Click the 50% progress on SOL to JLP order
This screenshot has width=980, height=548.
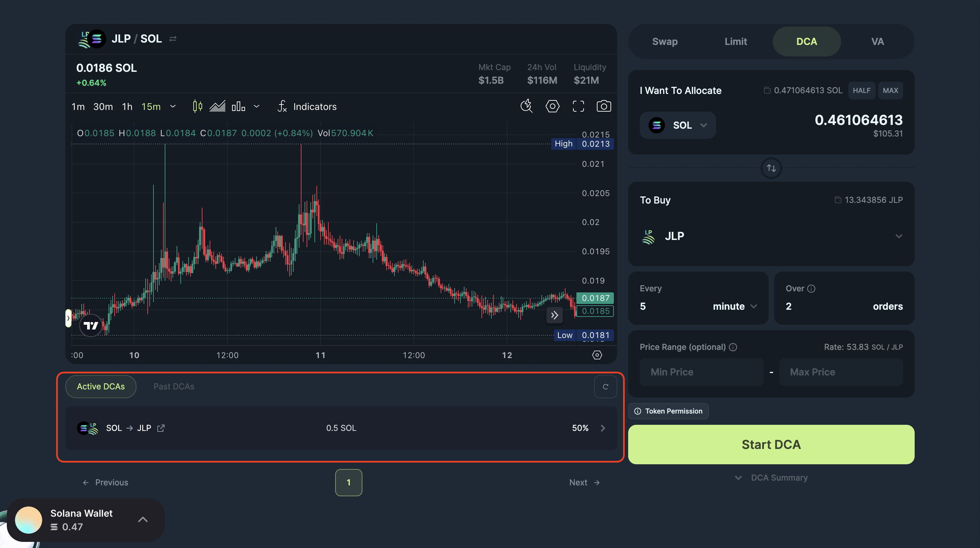pos(580,428)
